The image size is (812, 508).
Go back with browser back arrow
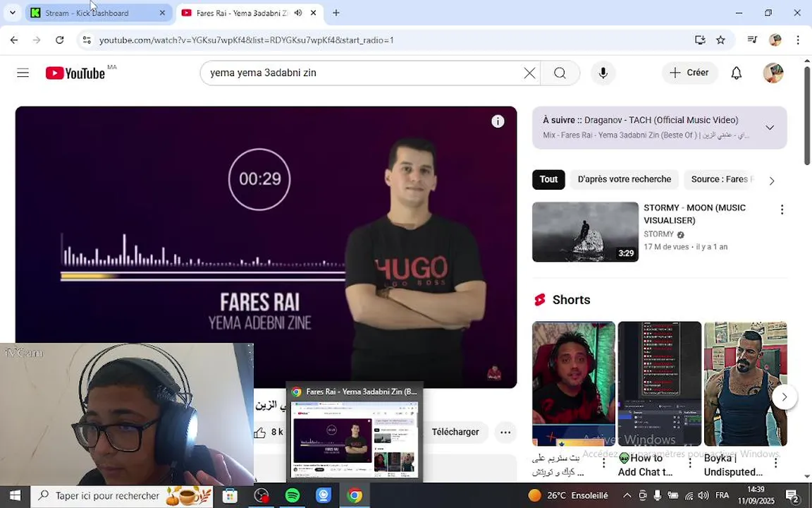point(14,40)
